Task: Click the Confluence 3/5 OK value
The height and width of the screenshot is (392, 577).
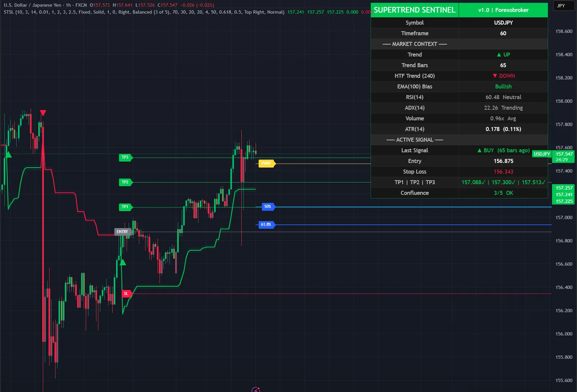Action: pyautogui.click(x=503, y=193)
